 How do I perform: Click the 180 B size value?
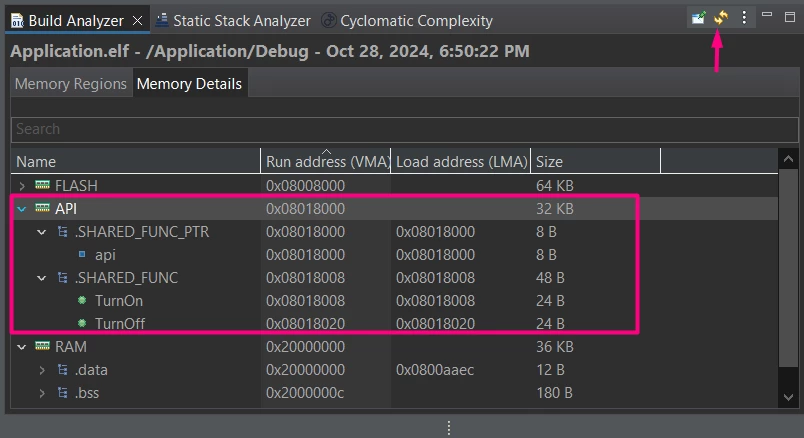click(554, 393)
